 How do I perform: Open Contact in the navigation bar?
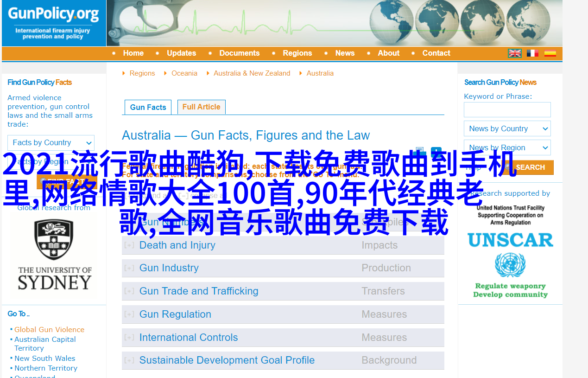(x=436, y=53)
